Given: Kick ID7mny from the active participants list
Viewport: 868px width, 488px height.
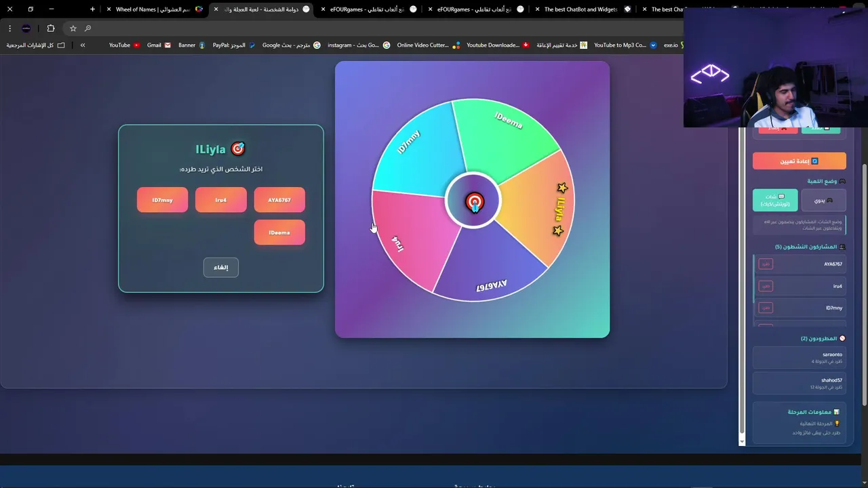Looking at the screenshot, I should (766, 308).
